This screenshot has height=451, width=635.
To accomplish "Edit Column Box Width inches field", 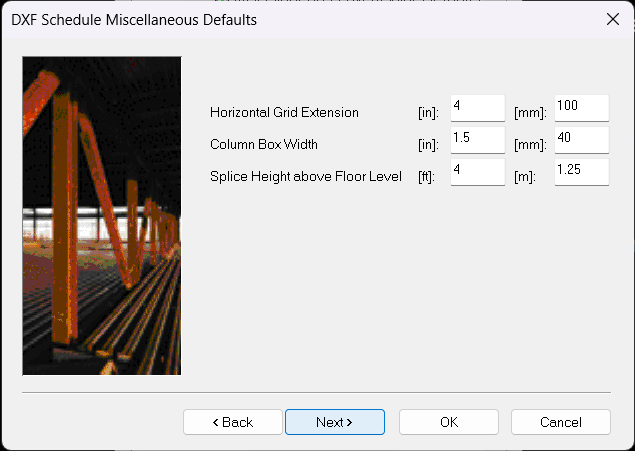I will click(478, 140).
